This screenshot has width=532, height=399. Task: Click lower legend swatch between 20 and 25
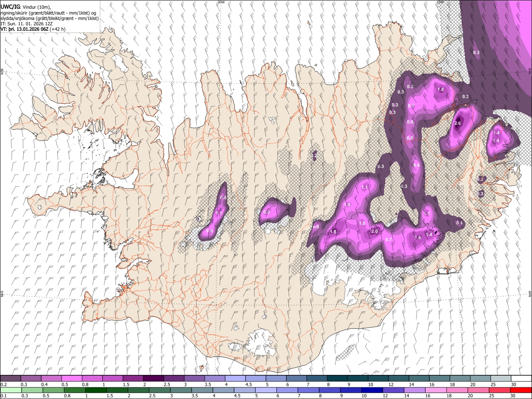point(480,390)
